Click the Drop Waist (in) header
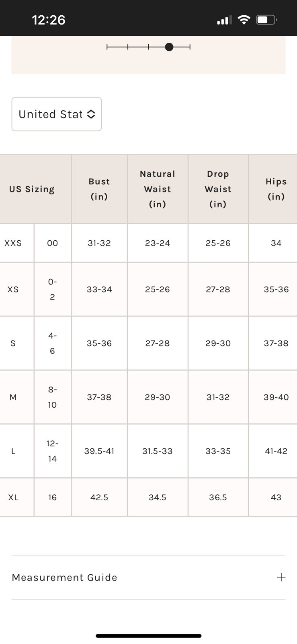 (x=218, y=189)
